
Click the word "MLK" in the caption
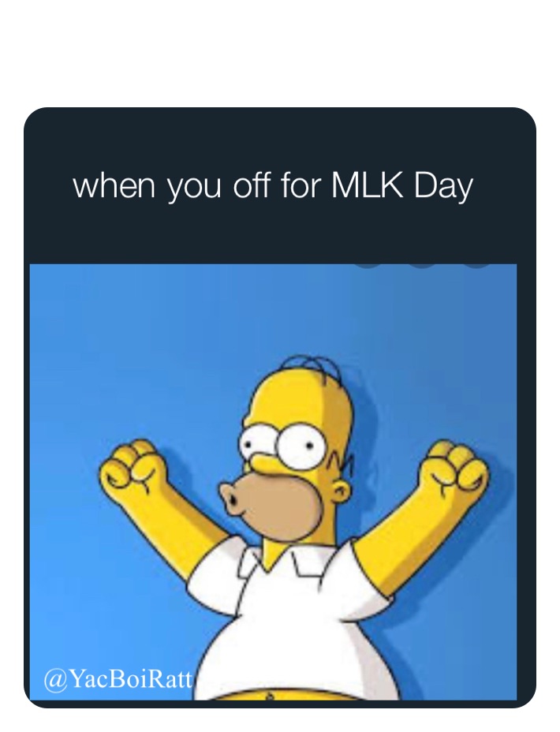point(365,185)
